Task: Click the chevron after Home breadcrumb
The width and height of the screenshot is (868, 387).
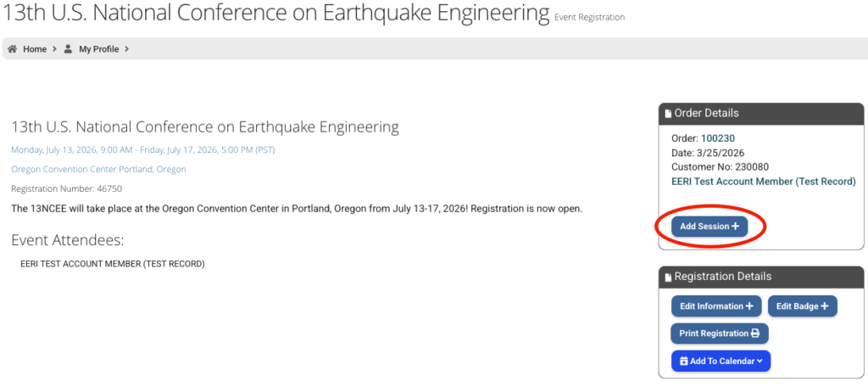Action: [x=54, y=49]
